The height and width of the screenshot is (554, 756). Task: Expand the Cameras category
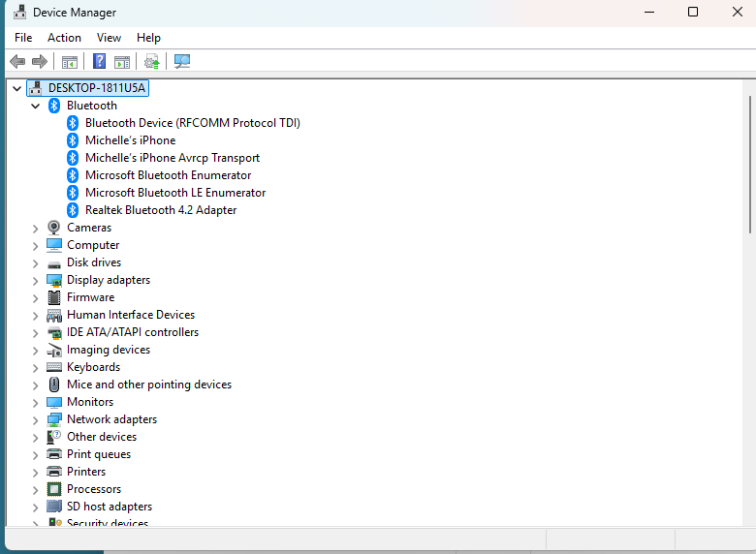35,229
